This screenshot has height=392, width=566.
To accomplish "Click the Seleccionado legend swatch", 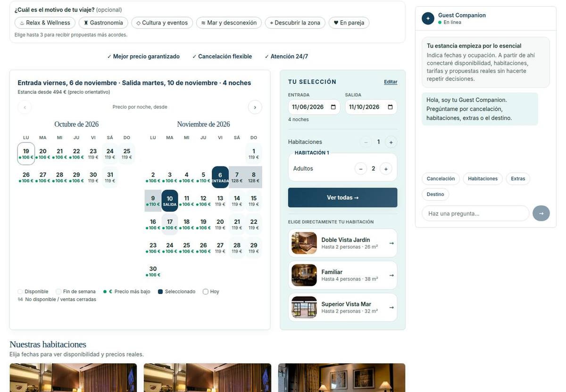I will (x=160, y=292).
